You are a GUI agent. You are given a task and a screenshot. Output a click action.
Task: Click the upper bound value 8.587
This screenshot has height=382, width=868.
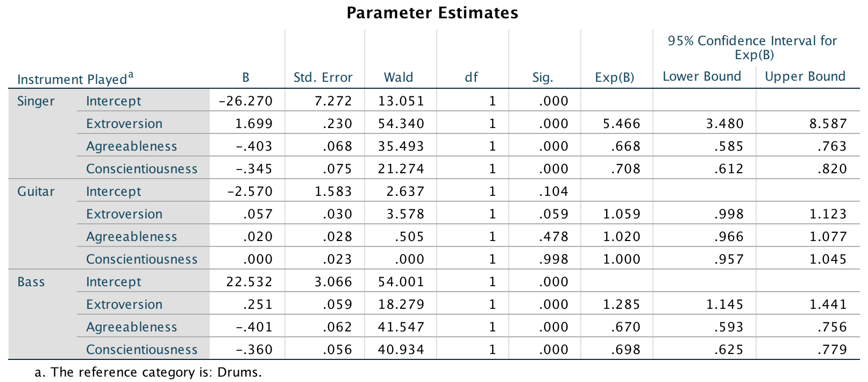[x=828, y=124]
